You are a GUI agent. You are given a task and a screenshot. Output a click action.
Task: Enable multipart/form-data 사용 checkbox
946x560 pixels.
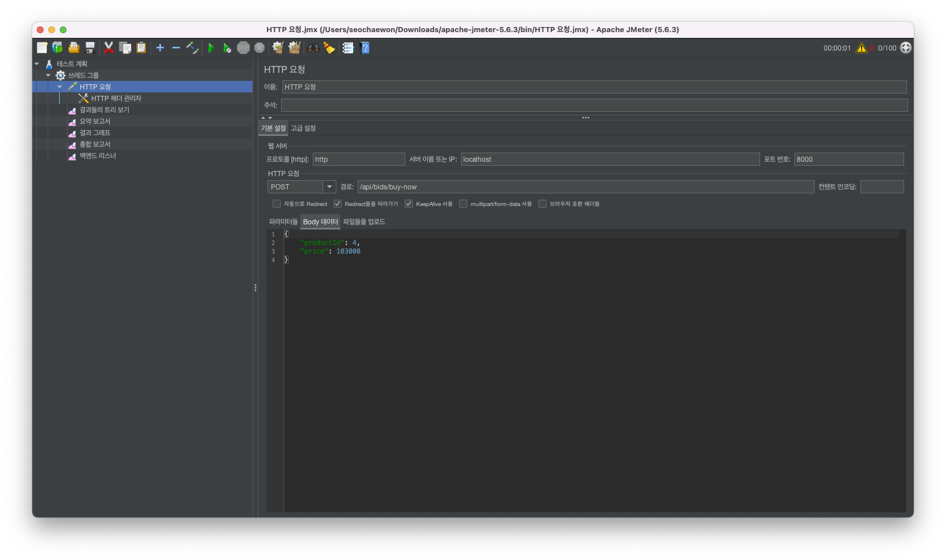click(x=463, y=204)
